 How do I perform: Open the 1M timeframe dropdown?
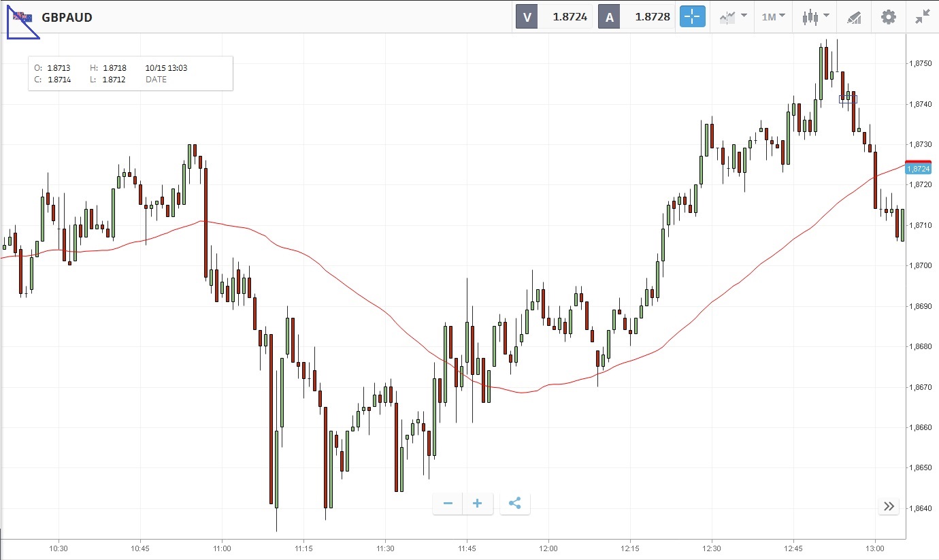[773, 17]
